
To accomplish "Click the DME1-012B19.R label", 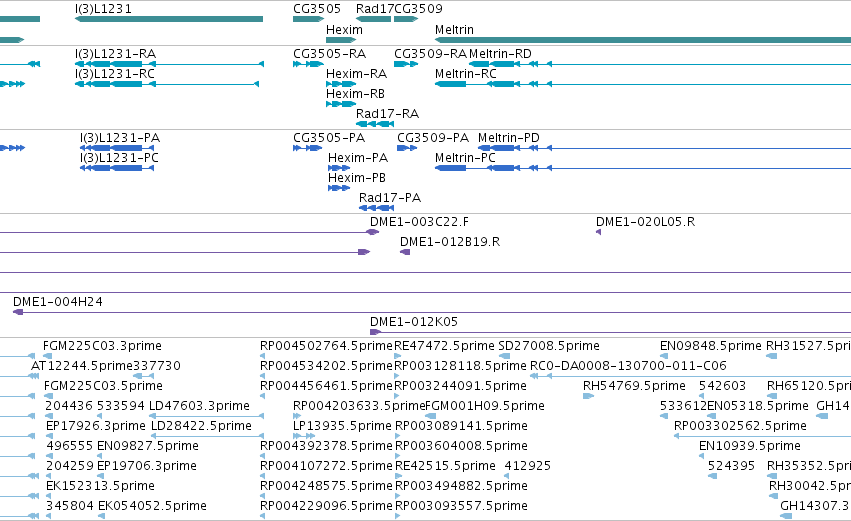I will click(x=450, y=242).
